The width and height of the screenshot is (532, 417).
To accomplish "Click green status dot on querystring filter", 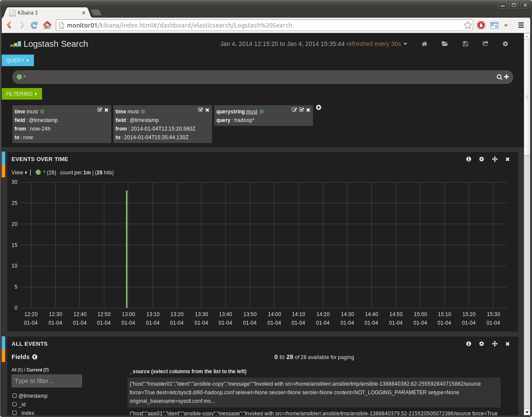I will point(261,112).
